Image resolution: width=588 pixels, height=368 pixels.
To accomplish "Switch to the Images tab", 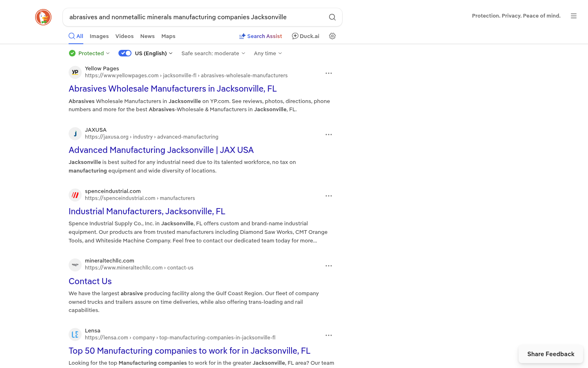I will (99, 36).
